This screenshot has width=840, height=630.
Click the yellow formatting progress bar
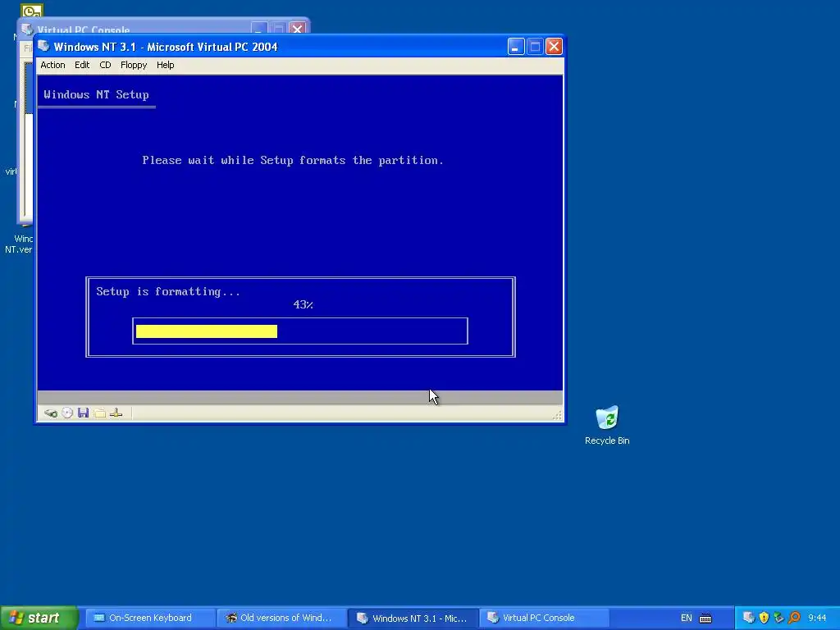(206, 331)
